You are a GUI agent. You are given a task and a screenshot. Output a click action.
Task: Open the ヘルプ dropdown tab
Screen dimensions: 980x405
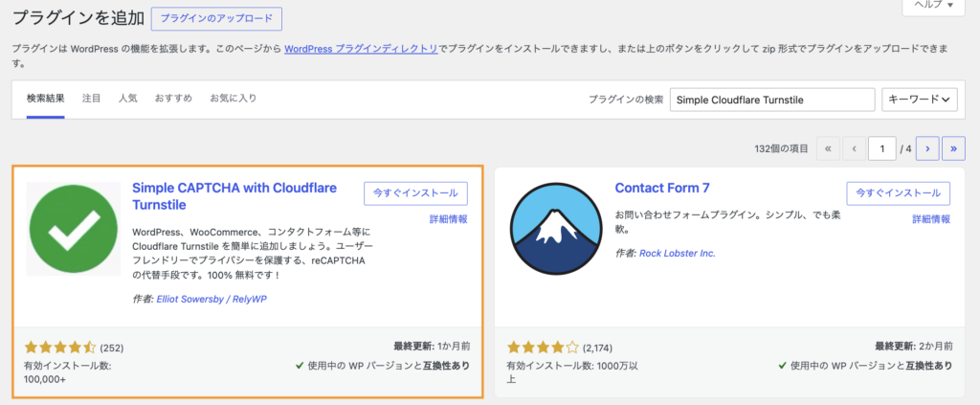934,5
